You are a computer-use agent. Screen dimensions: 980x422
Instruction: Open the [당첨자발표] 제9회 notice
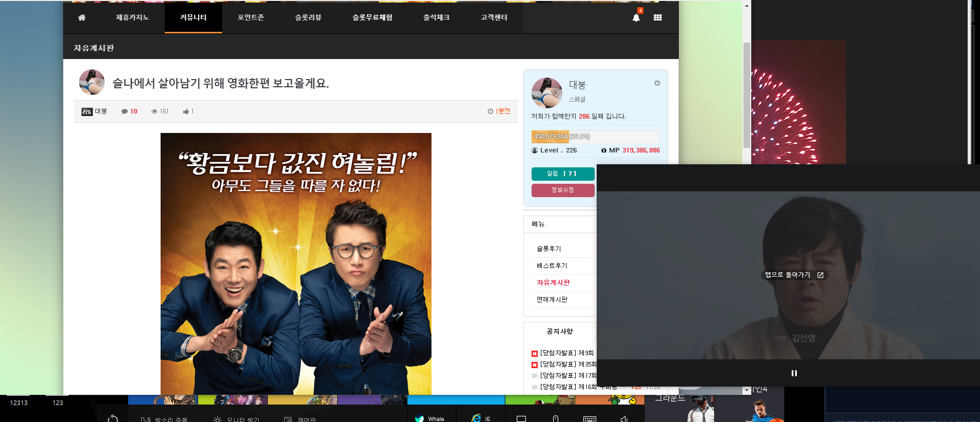567,353
